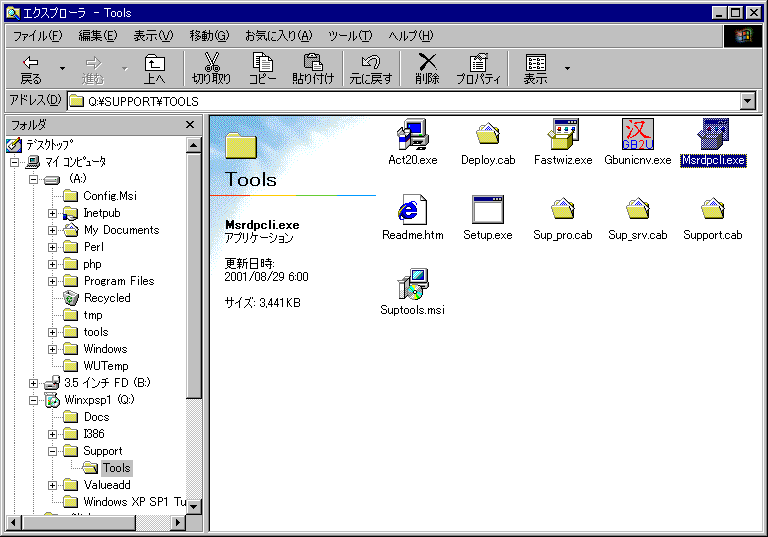Click folder tree scroll right arrow

pyautogui.click(x=178, y=523)
